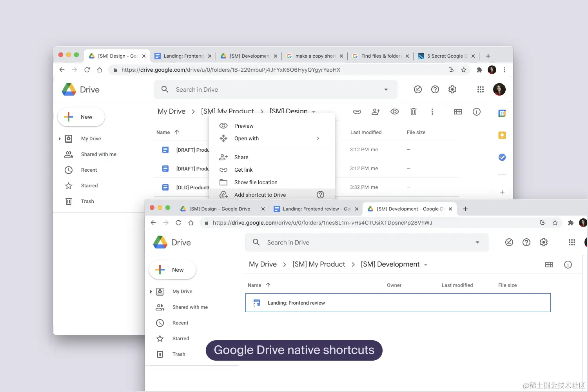Click the New button in the Development window

(172, 270)
